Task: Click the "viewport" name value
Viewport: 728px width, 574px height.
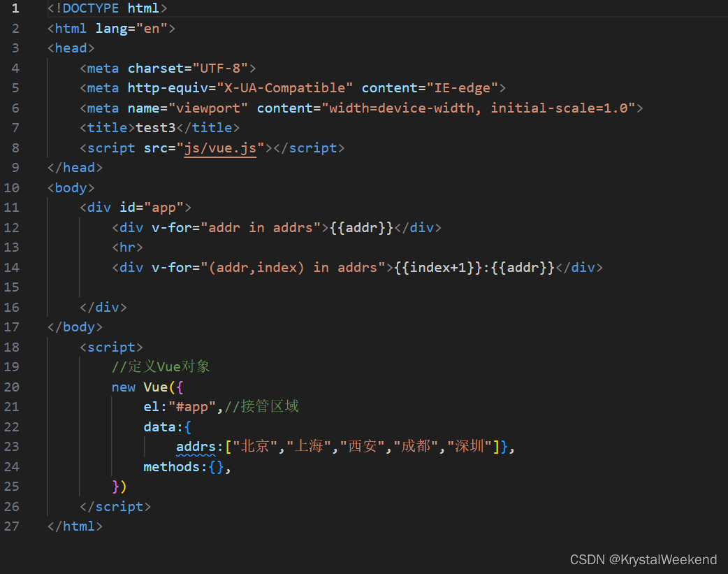Action: coord(208,108)
